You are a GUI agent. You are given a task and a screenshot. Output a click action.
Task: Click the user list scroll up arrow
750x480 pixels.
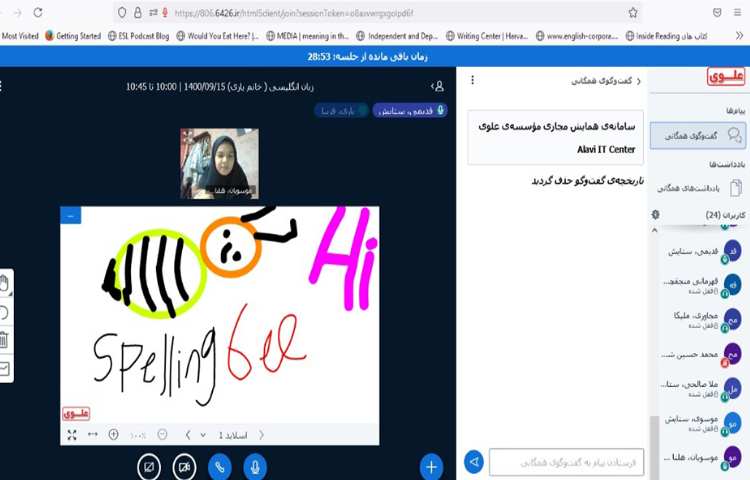click(x=654, y=230)
